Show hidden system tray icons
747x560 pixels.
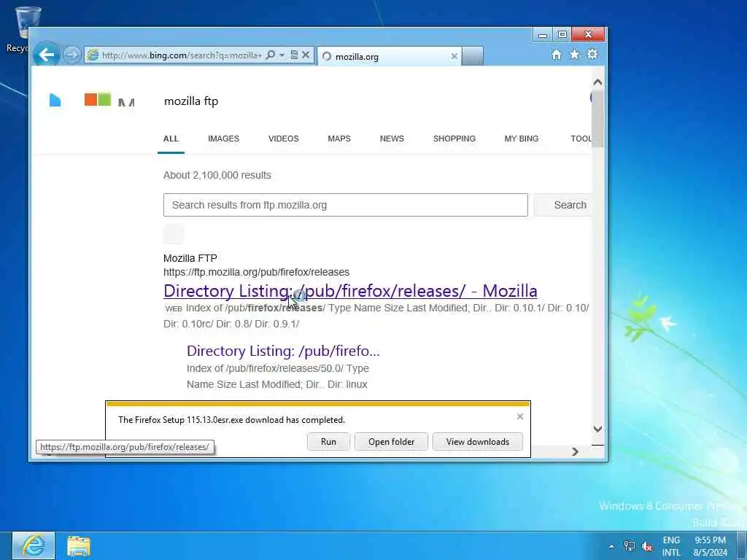611,546
